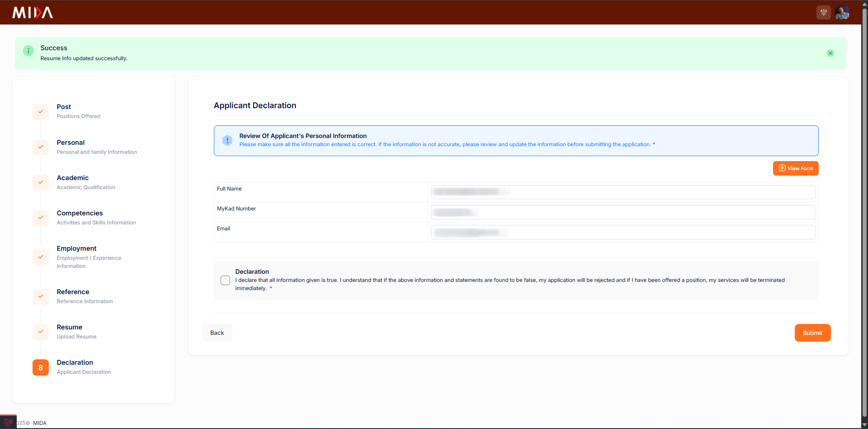Click the Back button
The height and width of the screenshot is (429, 868).
(217, 333)
